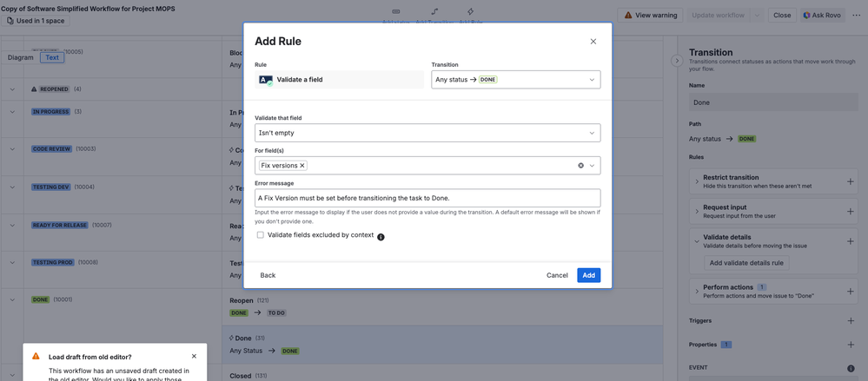Screen dimensions: 868x381
Task: Click 'Used in 1 space' badge
Action: (x=36, y=21)
